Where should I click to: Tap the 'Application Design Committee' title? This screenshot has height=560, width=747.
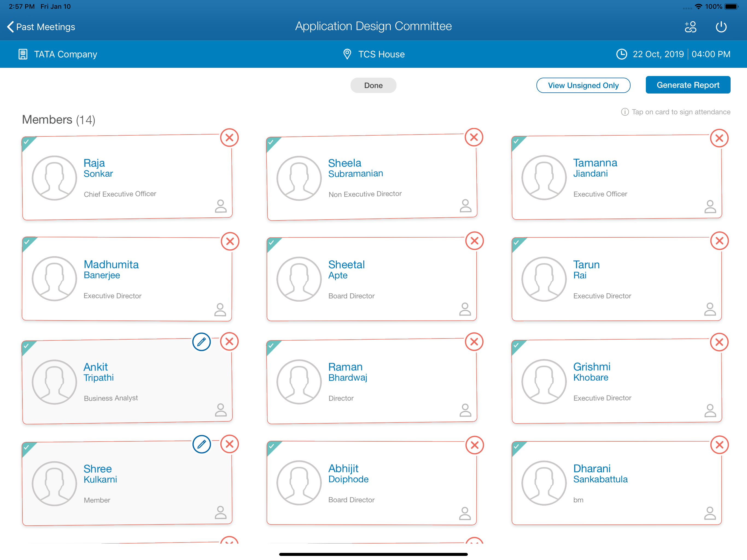pyautogui.click(x=373, y=26)
